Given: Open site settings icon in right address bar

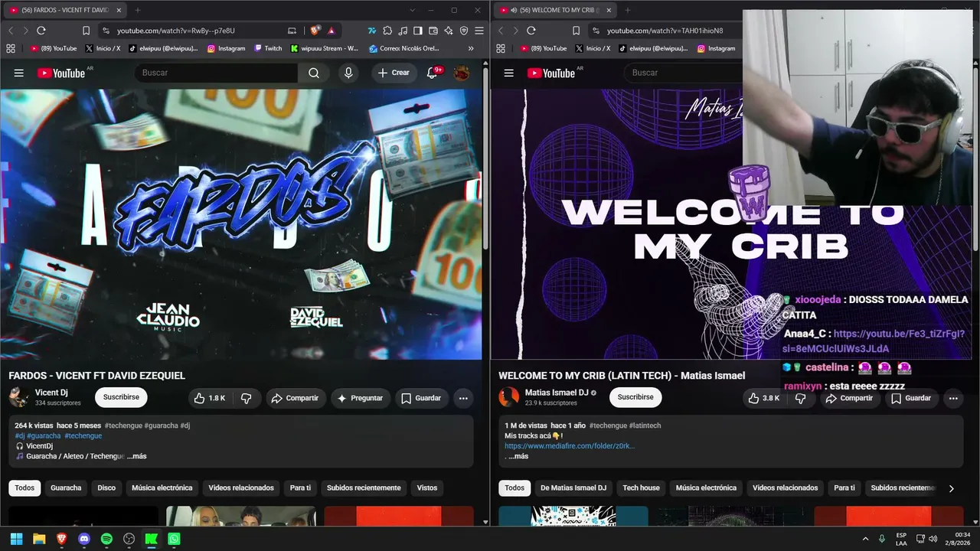Looking at the screenshot, I should click(x=595, y=31).
